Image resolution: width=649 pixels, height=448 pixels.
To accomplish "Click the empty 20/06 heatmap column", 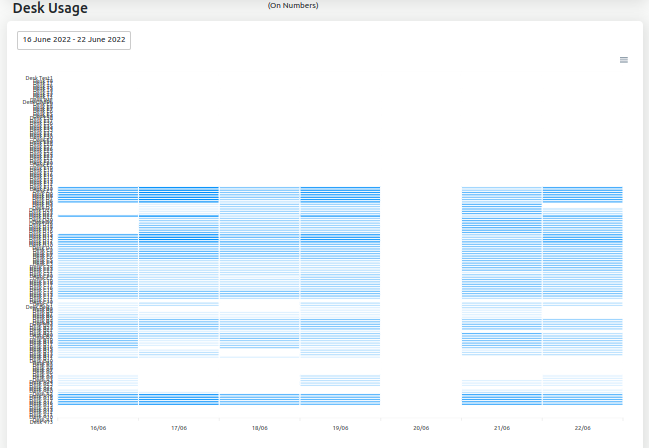I will [x=421, y=300].
